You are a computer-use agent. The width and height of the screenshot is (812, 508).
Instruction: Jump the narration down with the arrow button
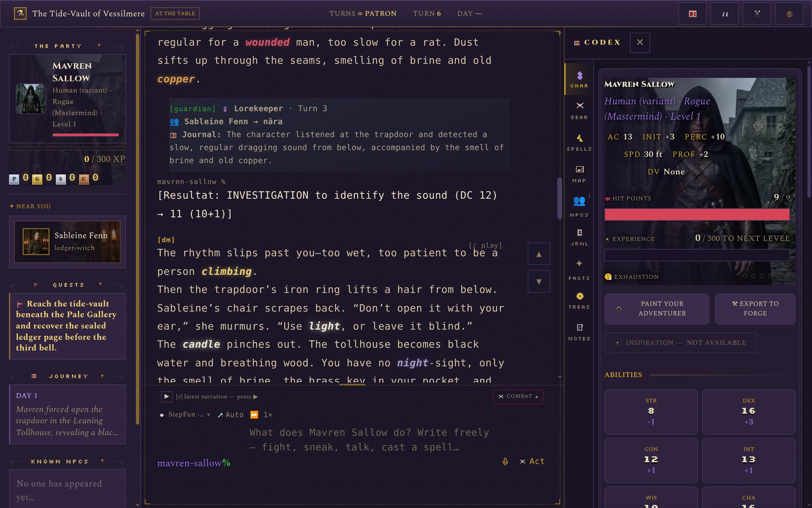click(539, 281)
